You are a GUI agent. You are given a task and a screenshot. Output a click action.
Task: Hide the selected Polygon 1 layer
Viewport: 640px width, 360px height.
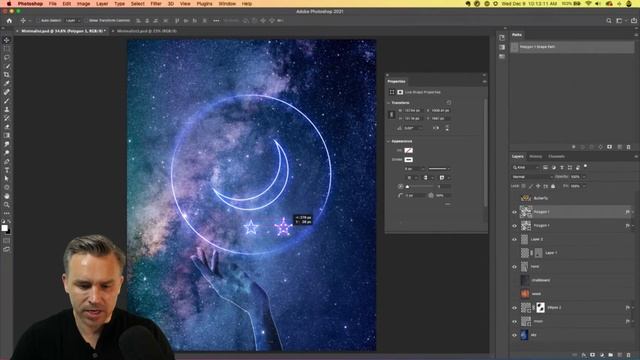point(514,212)
